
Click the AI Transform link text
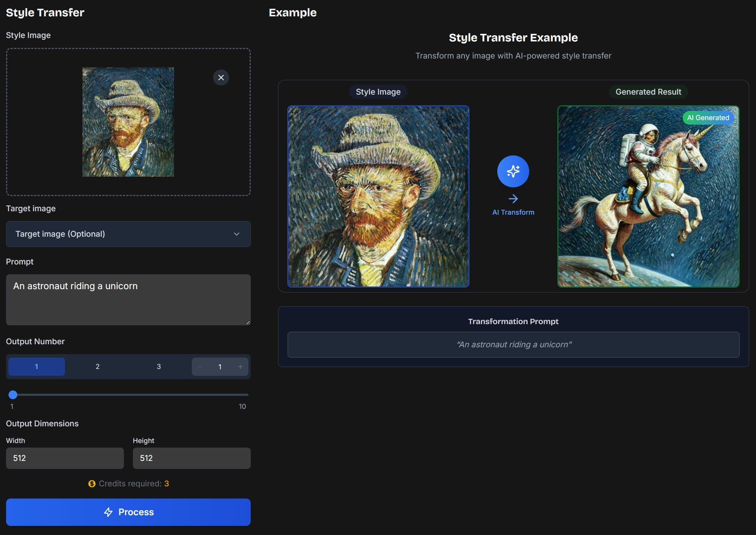click(x=513, y=212)
